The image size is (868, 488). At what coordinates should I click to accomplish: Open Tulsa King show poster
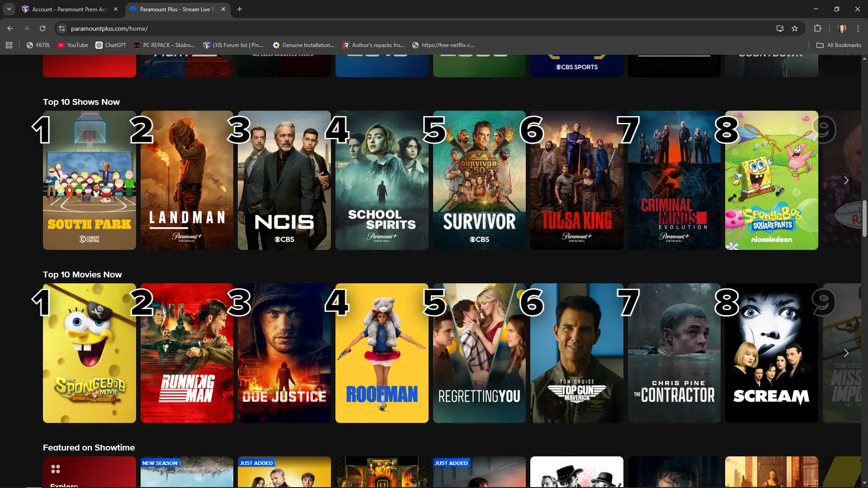[x=577, y=180]
